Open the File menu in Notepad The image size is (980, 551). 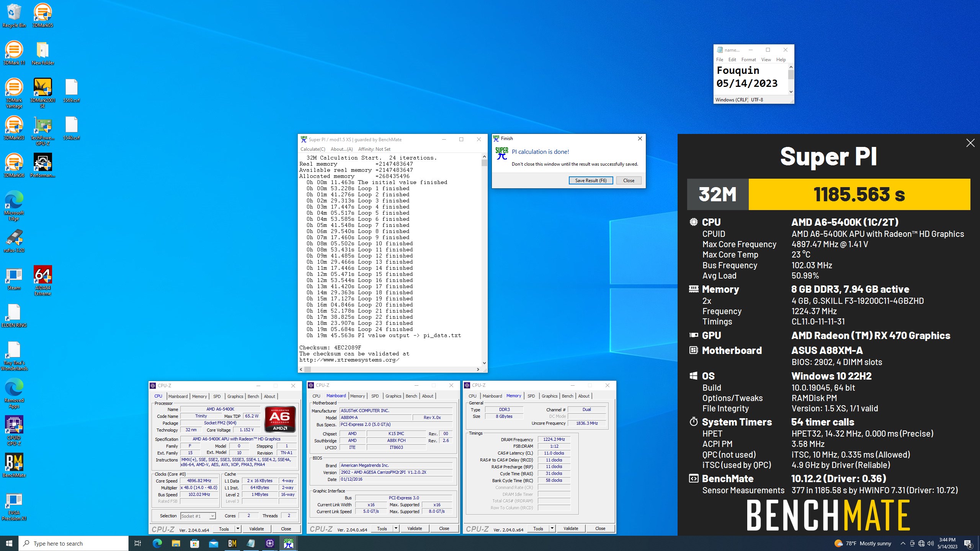pyautogui.click(x=719, y=60)
